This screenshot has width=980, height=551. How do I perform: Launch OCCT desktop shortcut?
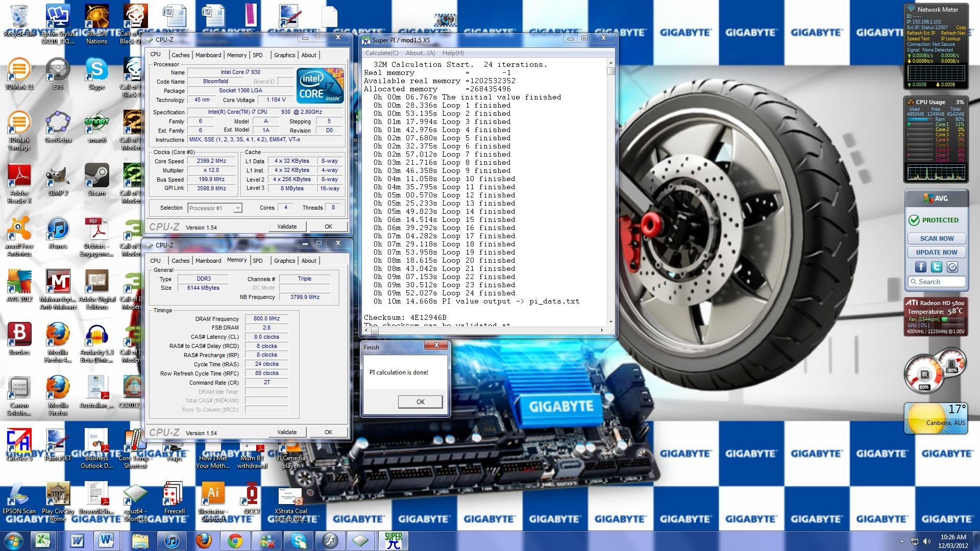(252, 498)
